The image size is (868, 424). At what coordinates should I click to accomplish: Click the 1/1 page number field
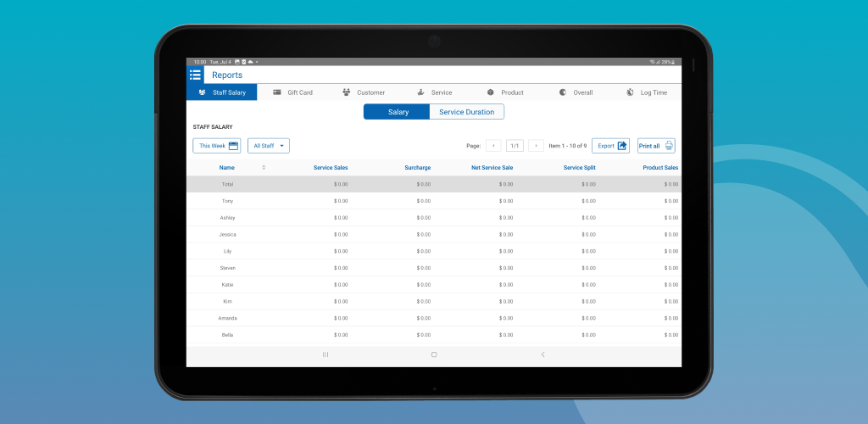point(515,146)
